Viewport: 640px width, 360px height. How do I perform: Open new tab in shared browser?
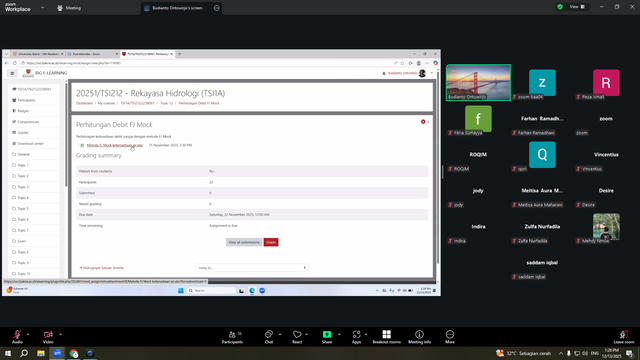[x=179, y=54]
